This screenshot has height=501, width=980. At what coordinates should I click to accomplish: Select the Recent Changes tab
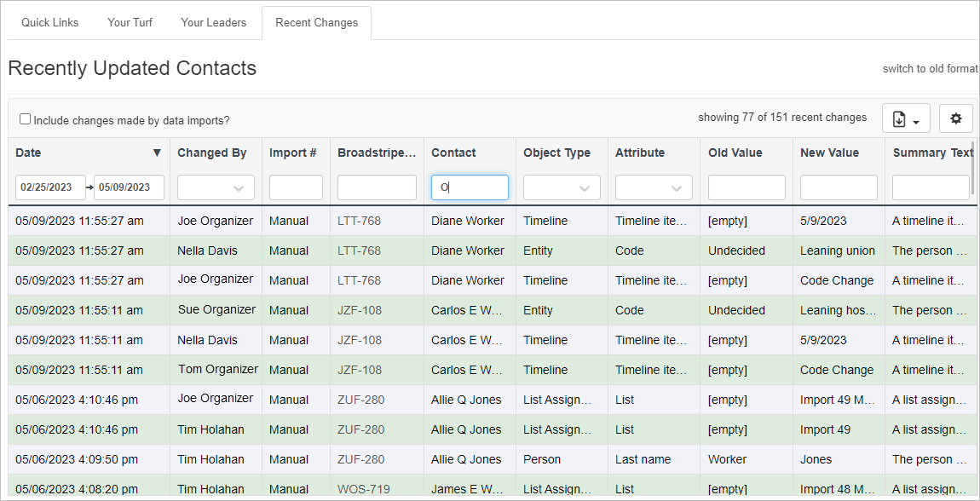(x=316, y=22)
